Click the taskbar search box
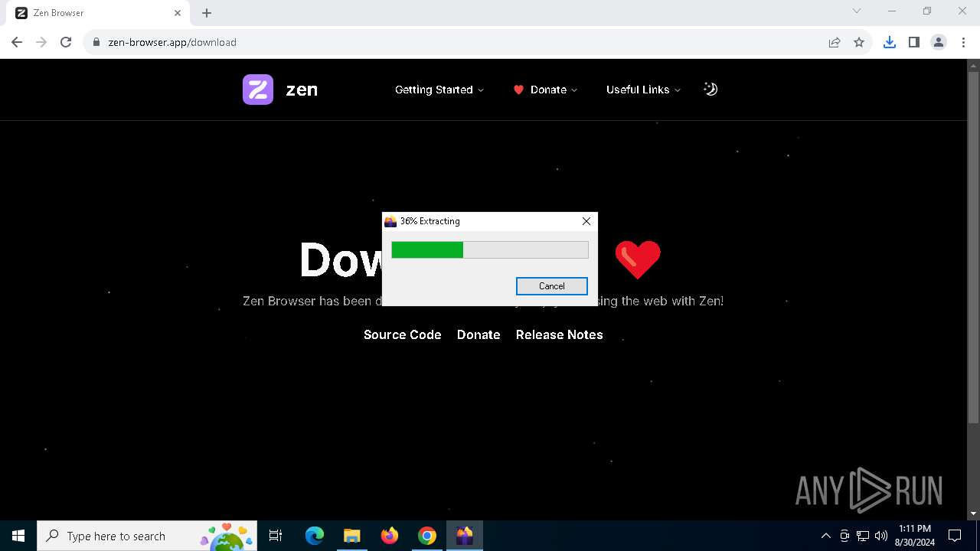 [148, 536]
